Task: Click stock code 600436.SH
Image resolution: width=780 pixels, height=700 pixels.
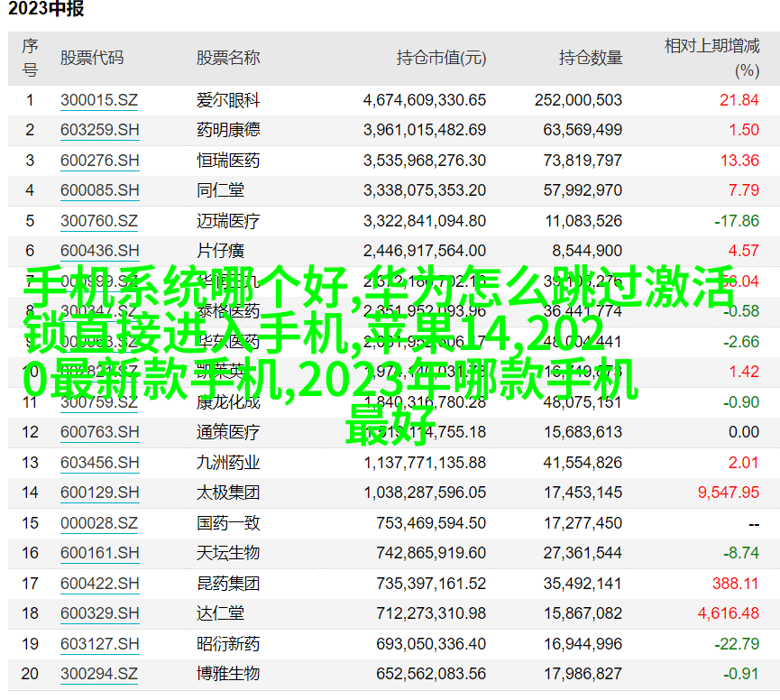Action: [x=99, y=251]
